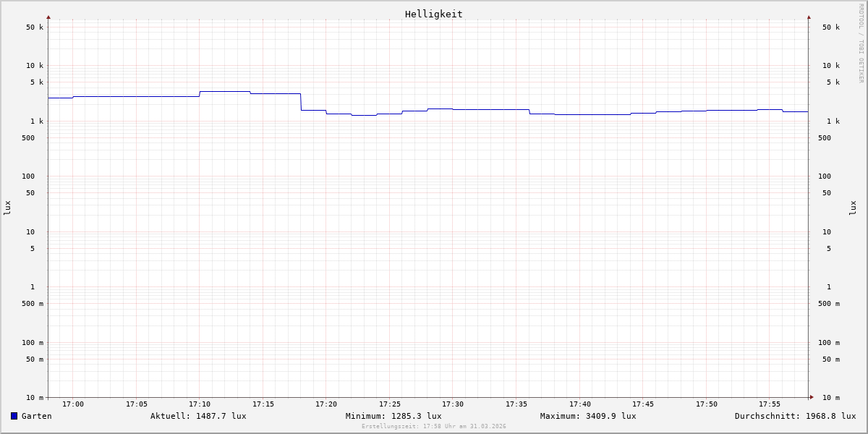
Task: Click the Aktuell: 1487.7 lux value
Action: pyautogui.click(x=198, y=416)
